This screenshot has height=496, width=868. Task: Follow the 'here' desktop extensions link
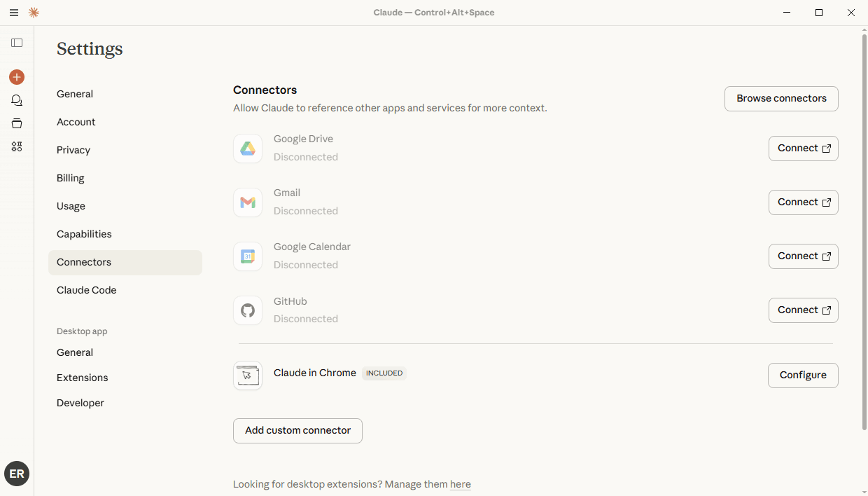coord(460,484)
